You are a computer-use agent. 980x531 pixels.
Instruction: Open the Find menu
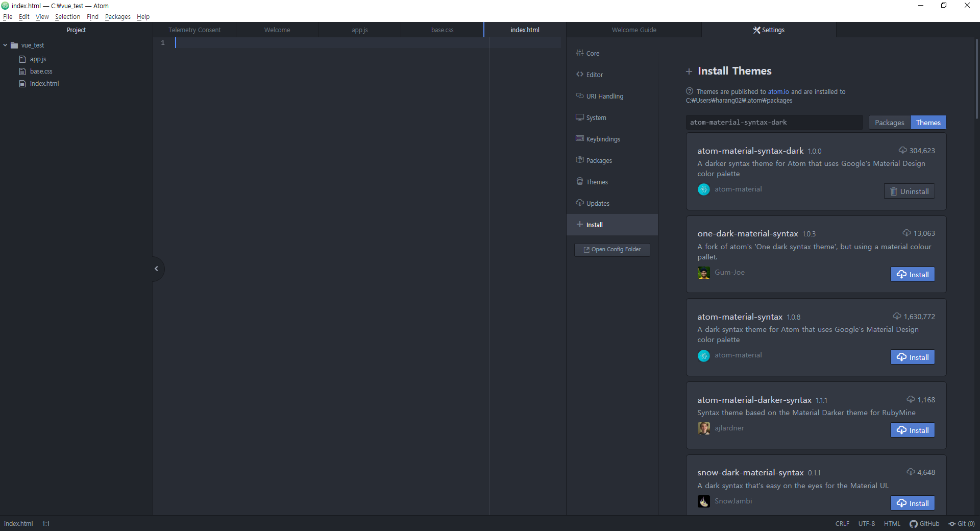(92, 17)
